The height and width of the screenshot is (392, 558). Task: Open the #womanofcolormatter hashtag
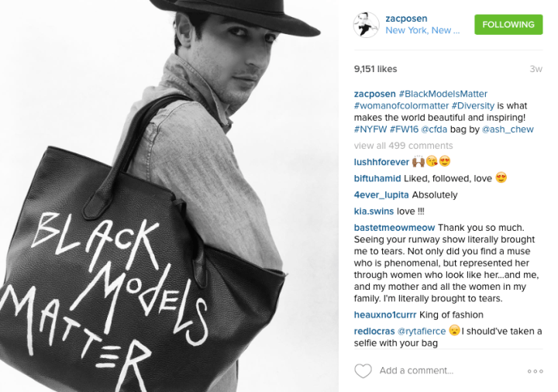click(x=401, y=105)
